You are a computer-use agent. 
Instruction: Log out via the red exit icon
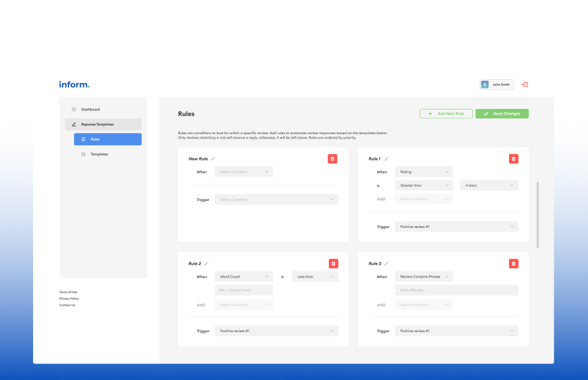pos(524,84)
